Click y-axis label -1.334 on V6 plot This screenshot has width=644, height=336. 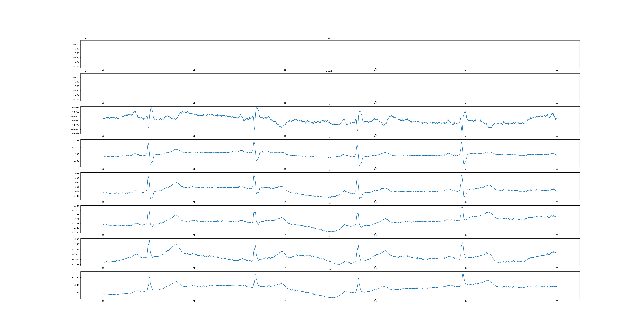coord(76,293)
